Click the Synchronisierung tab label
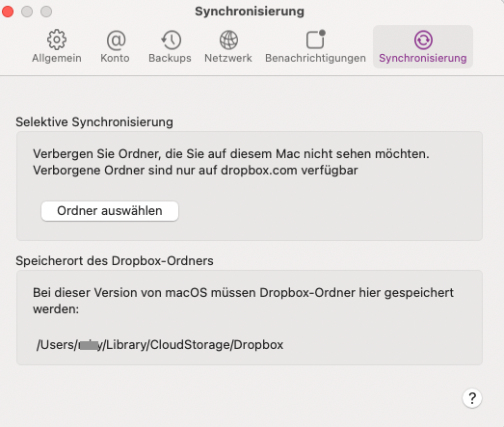The height and width of the screenshot is (427, 504). click(423, 58)
